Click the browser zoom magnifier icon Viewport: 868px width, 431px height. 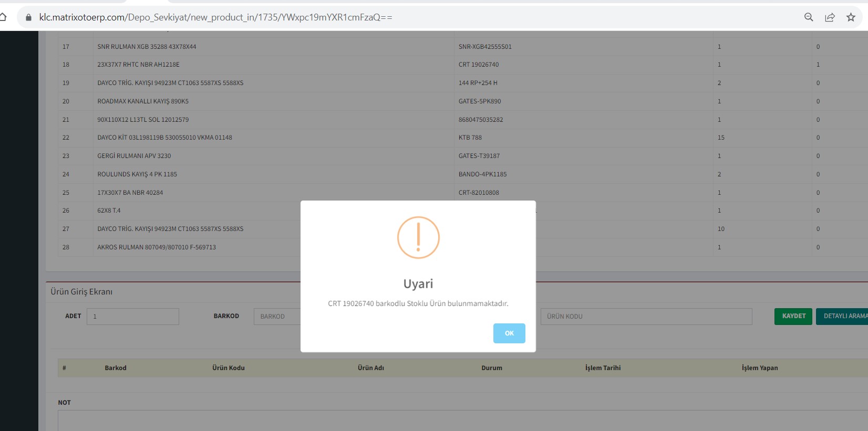(x=809, y=17)
